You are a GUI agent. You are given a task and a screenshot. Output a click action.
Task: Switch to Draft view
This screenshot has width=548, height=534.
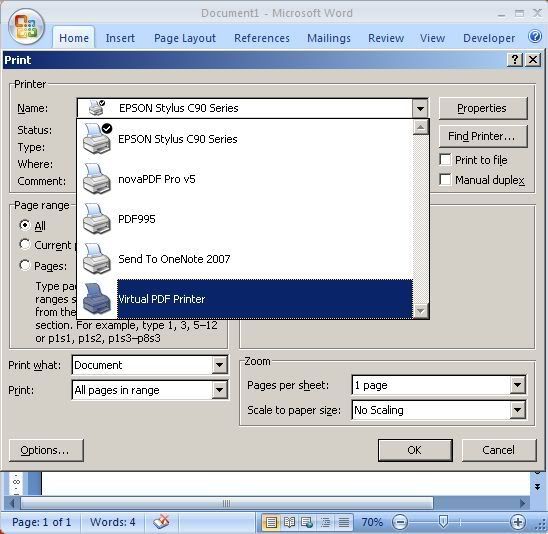[x=344, y=522]
